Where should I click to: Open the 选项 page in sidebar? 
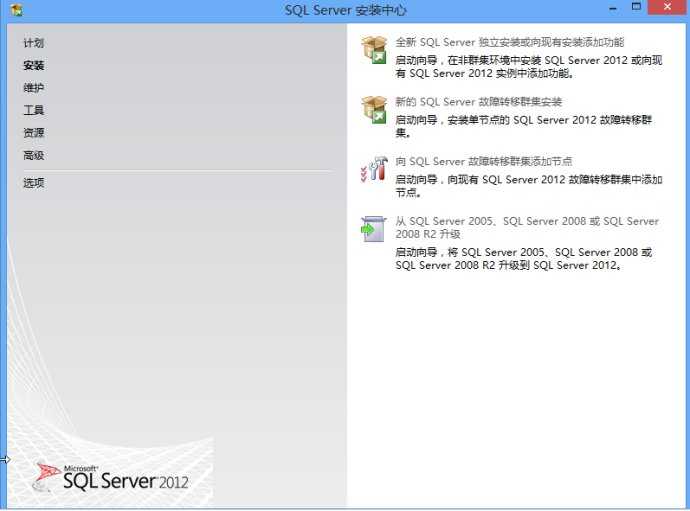tap(33, 183)
